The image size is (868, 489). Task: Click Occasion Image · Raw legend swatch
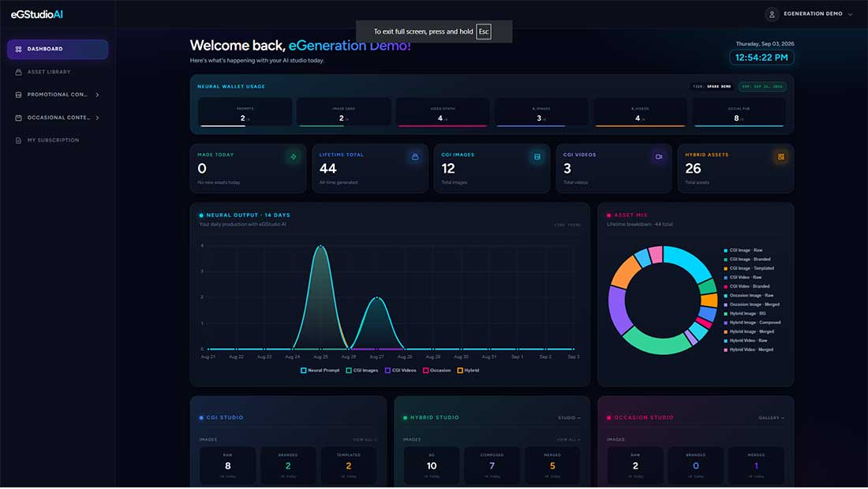(726, 296)
